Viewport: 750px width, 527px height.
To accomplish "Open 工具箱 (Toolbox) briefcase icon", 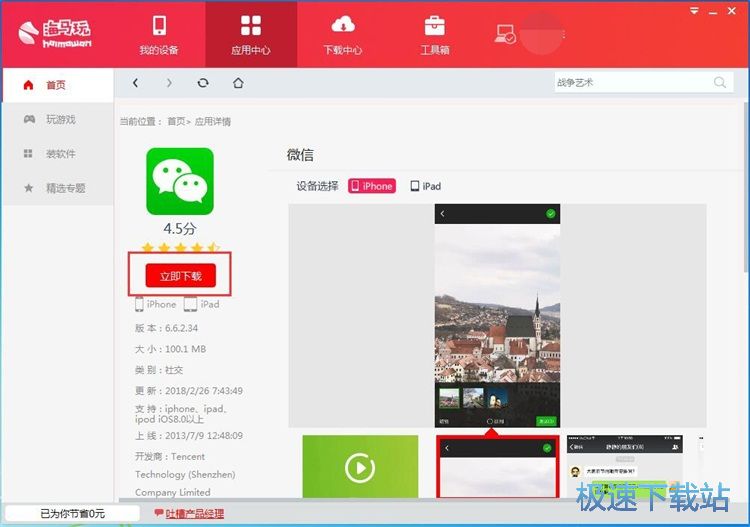I will coord(434,34).
